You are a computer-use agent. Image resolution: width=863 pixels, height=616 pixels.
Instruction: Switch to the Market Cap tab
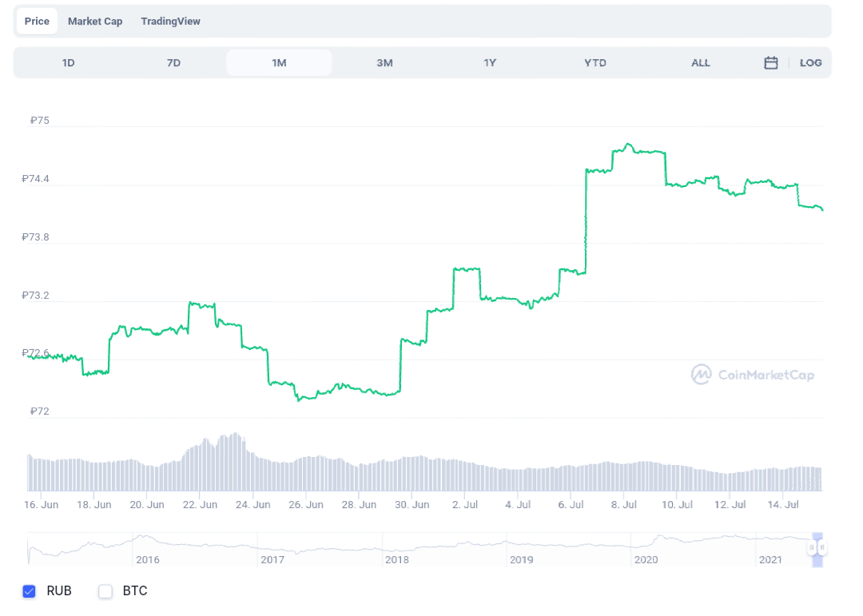click(x=95, y=21)
